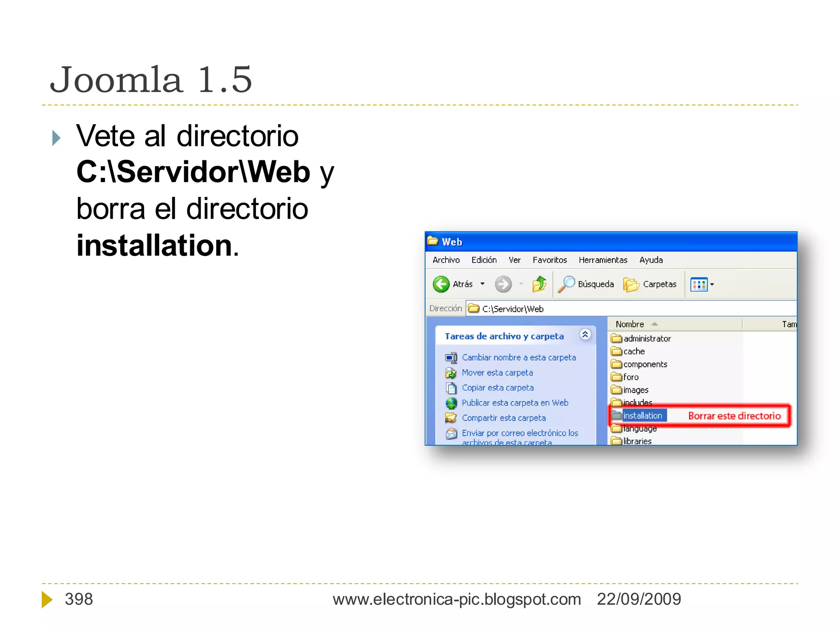
Task: Click the move folder task icon
Action: [x=451, y=373]
